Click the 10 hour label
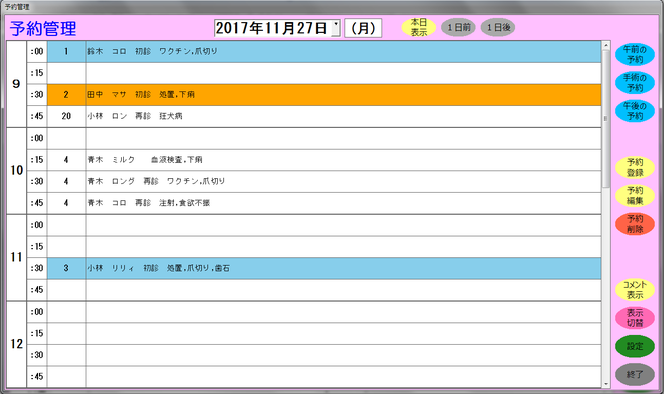The width and height of the screenshot is (664, 394). tap(17, 171)
